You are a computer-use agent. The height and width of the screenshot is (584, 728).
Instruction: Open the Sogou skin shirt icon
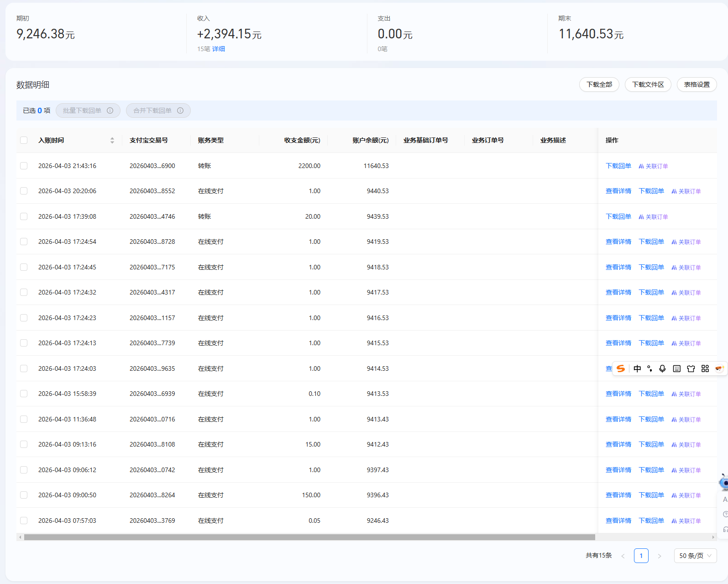click(x=691, y=368)
